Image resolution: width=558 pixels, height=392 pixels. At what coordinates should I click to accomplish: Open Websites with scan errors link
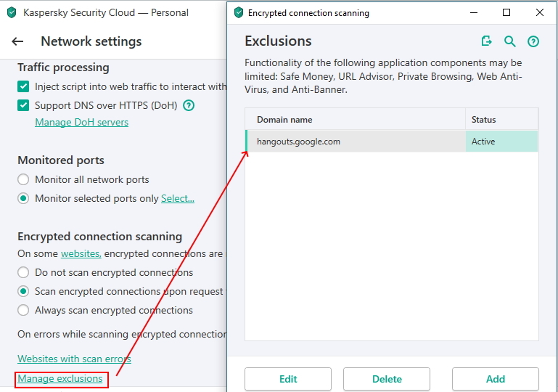74,359
